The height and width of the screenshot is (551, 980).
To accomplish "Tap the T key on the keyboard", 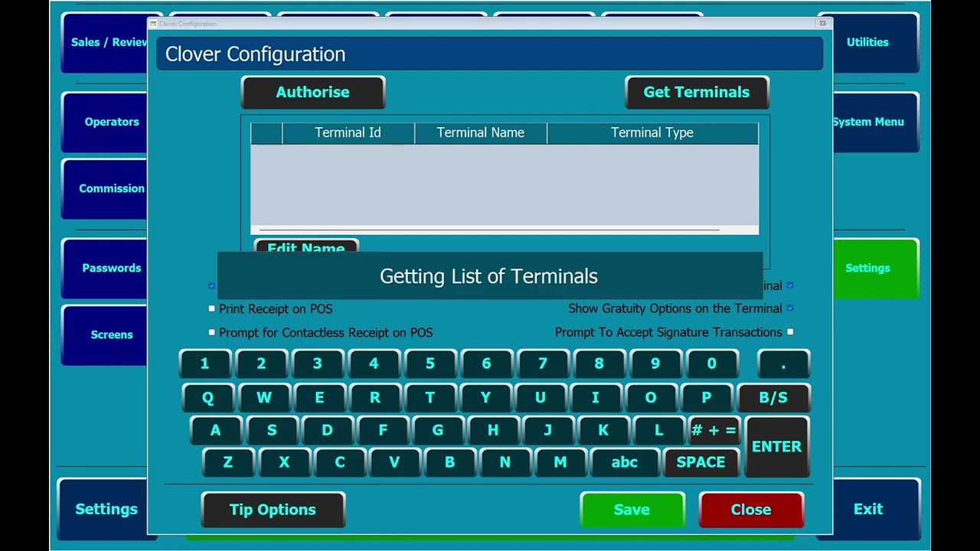I will click(430, 398).
